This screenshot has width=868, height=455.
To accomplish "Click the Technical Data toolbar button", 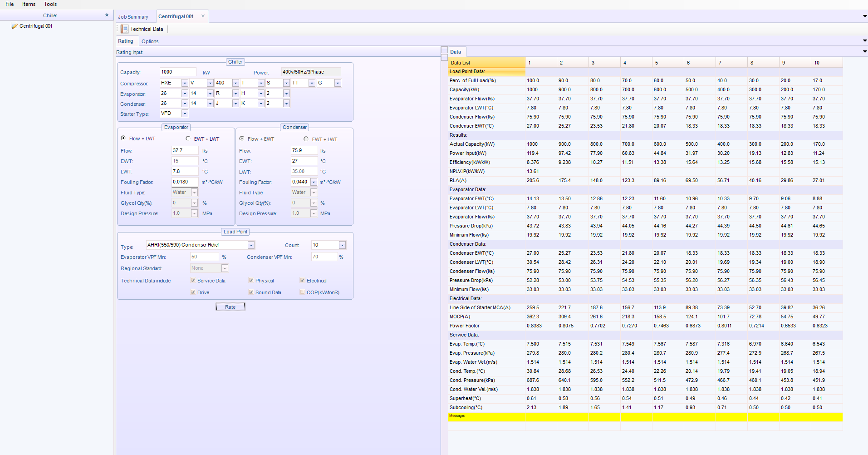I will (142, 29).
